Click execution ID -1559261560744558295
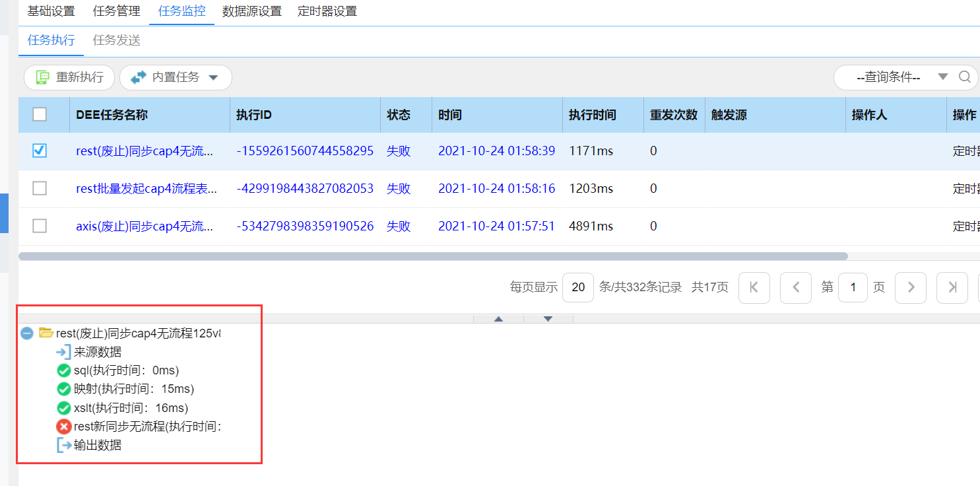 305,151
